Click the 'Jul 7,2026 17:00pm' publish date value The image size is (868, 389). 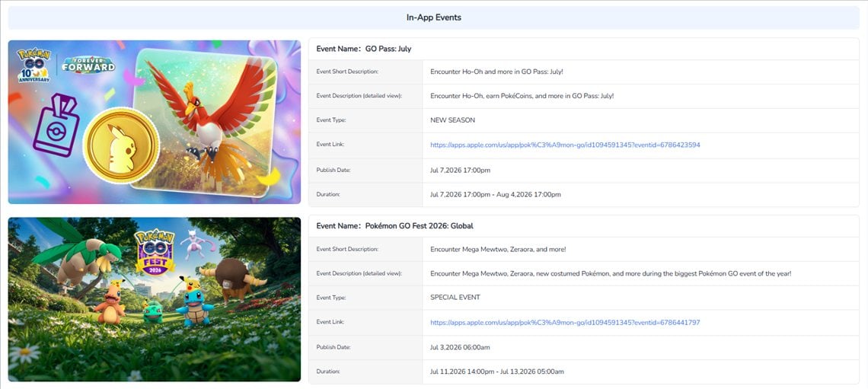coord(460,171)
